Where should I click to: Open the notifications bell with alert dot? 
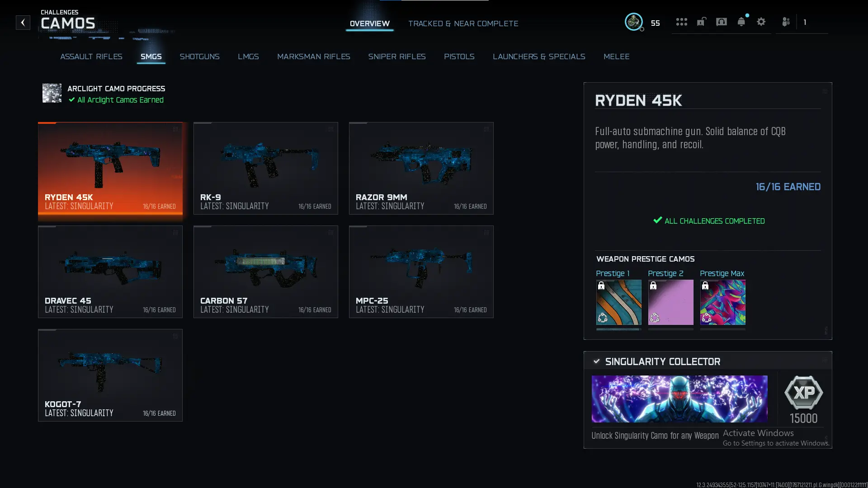point(741,22)
